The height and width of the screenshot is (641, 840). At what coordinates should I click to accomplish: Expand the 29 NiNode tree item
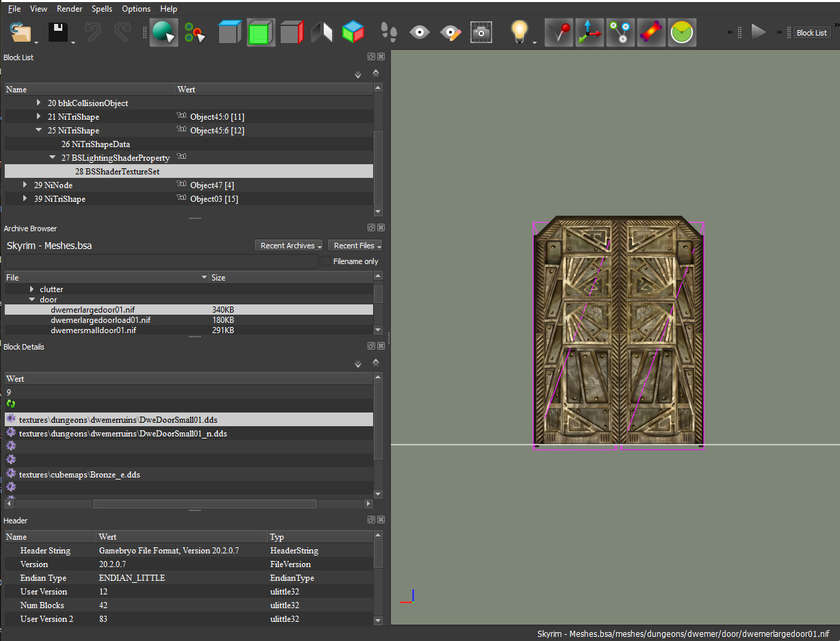pos(25,185)
